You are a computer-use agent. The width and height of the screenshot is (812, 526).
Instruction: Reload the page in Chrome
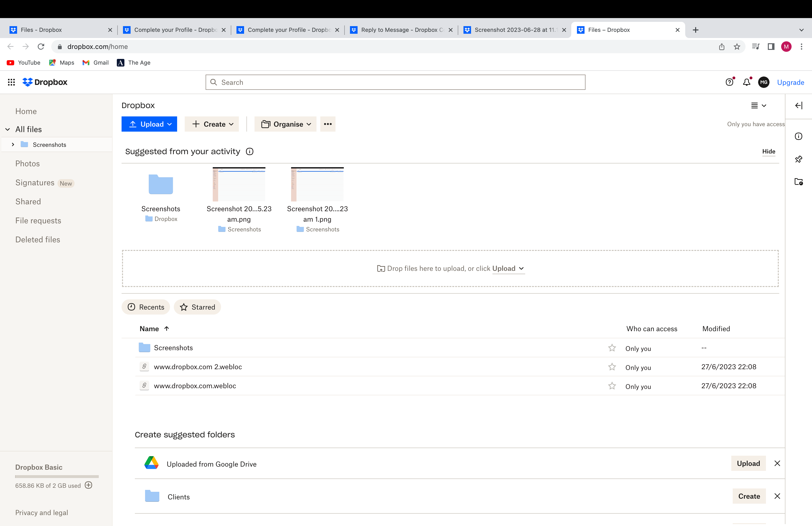click(x=41, y=47)
